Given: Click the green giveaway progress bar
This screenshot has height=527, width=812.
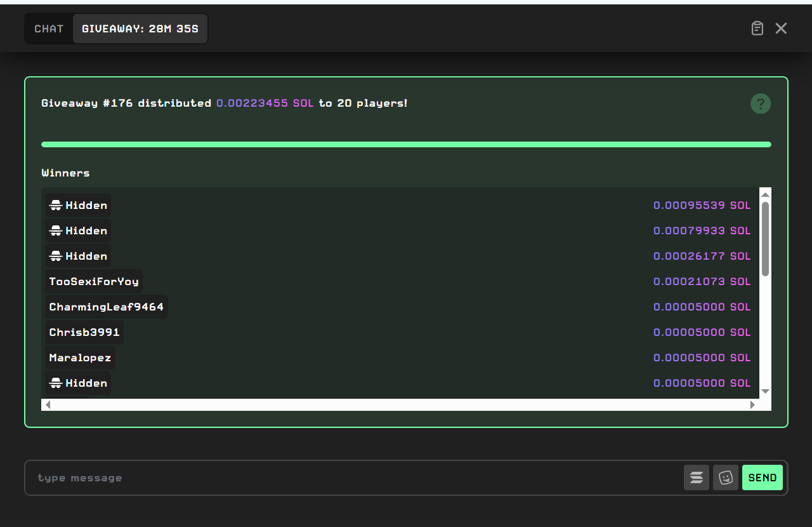Looking at the screenshot, I should point(406,145).
